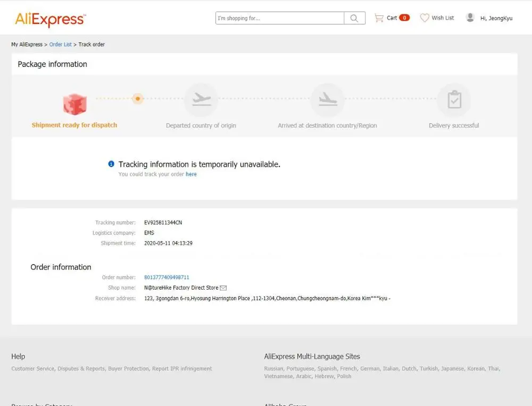The image size is (532, 406).
Task: Click the envelope icon beside shop name
Action: pyautogui.click(x=223, y=287)
